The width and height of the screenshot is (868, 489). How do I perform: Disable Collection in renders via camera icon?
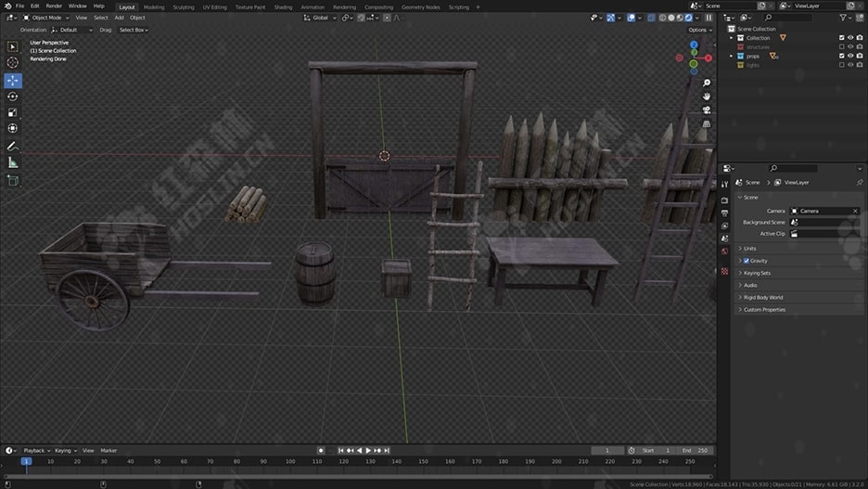click(x=860, y=38)
